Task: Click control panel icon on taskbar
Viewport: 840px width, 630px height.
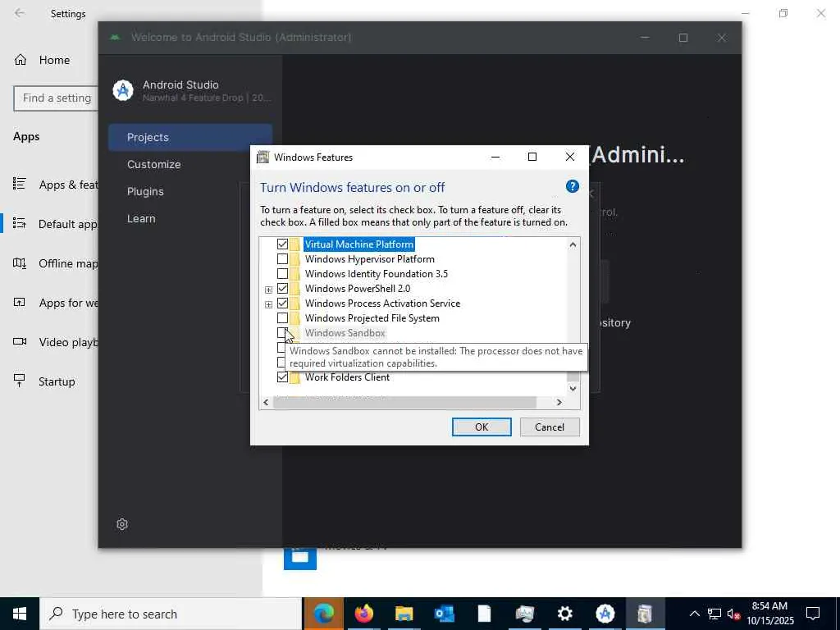Action: pyautogui.click(x=524, y=614)
